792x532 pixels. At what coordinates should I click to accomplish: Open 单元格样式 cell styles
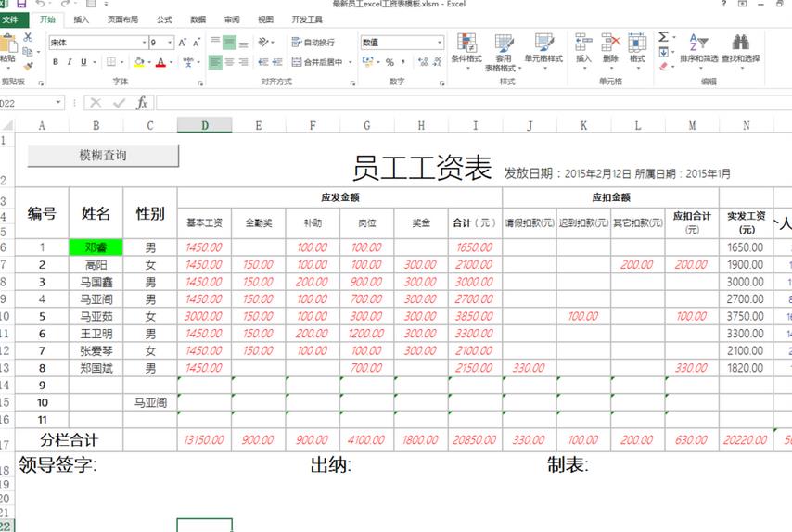coord(543,51)
